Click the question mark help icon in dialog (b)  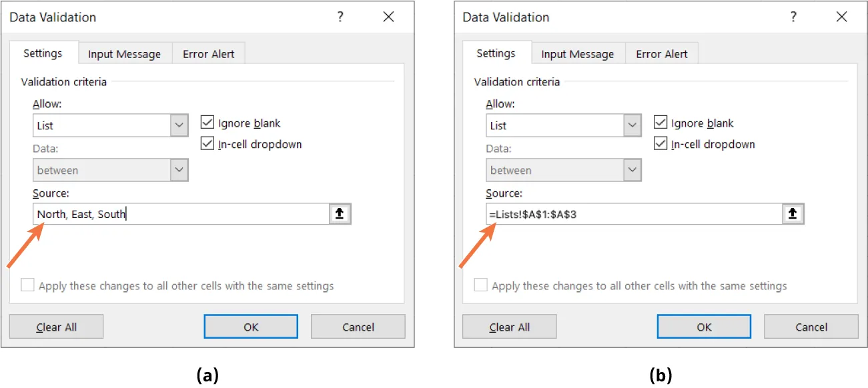click(793, 17)
